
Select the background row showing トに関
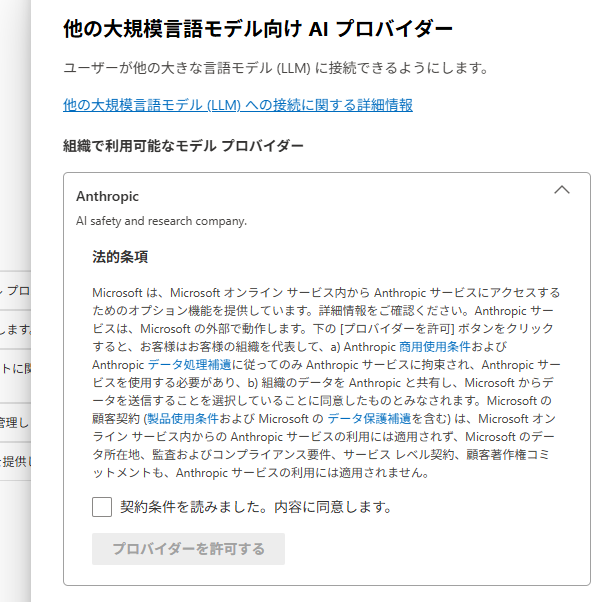click(x=16, y=368)
